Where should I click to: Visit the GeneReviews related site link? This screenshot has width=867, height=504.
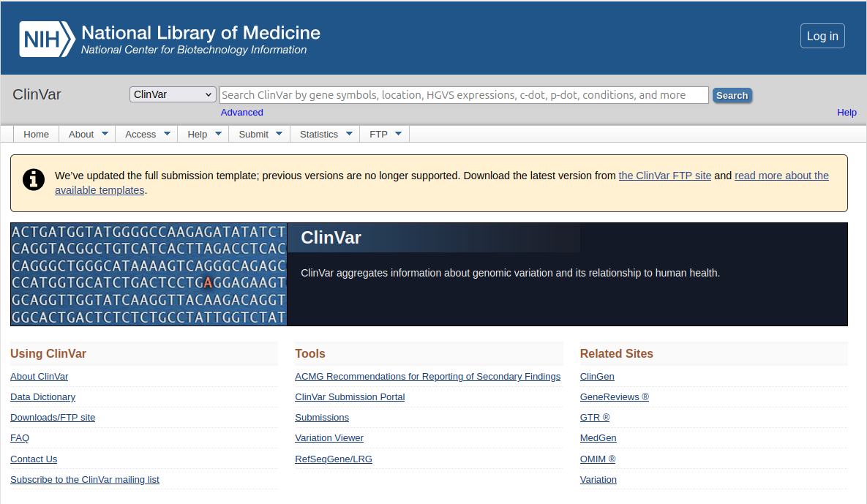pyautogui.click(x=614, y=397)
